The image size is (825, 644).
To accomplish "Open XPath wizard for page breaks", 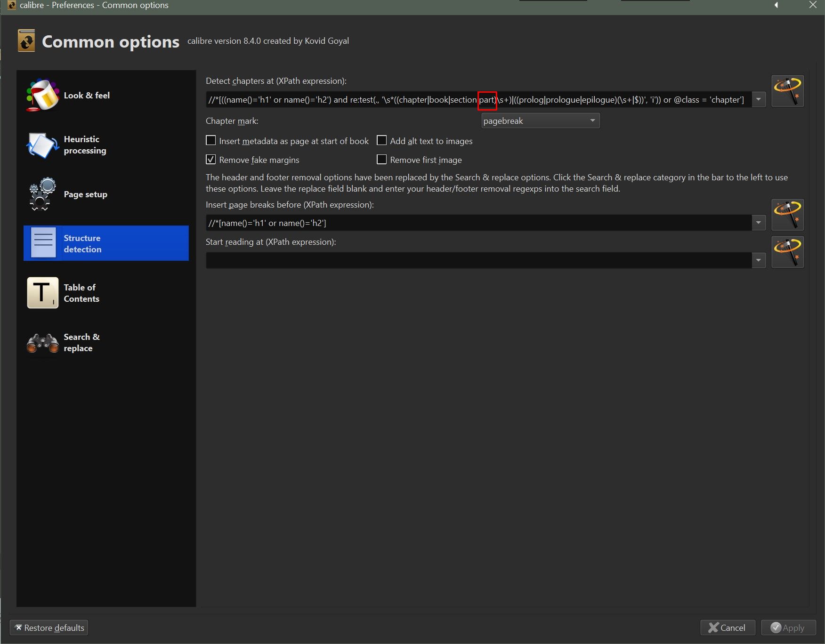I will (x=787, y=215).
